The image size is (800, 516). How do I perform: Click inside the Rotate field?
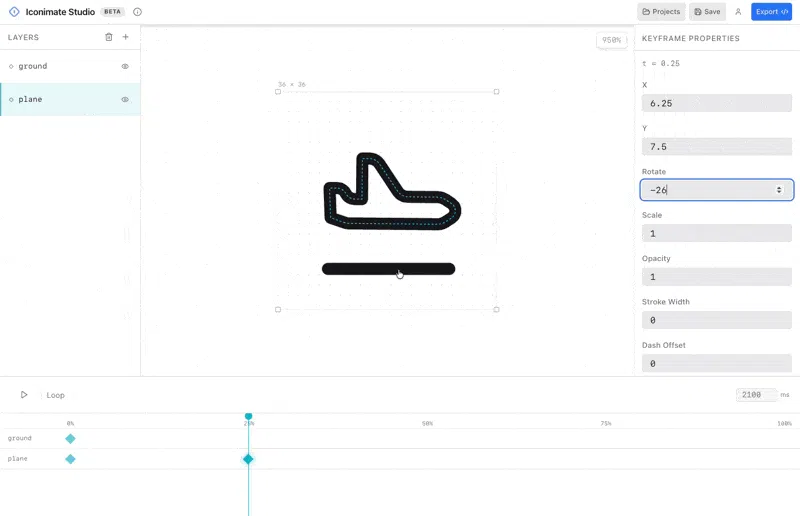[x=716, y=190]
